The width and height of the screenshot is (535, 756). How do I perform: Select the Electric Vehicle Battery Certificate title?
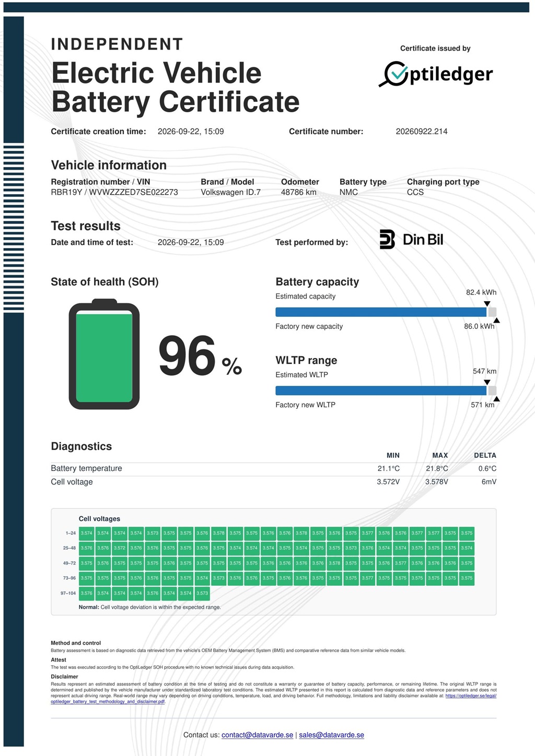(176, 87)
